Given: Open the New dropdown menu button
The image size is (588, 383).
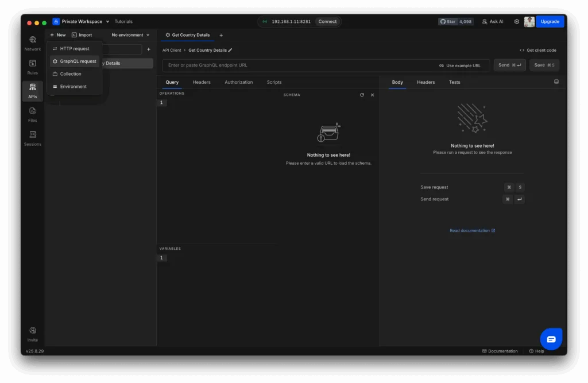Looking at the screenshot, I should [57, 35].
